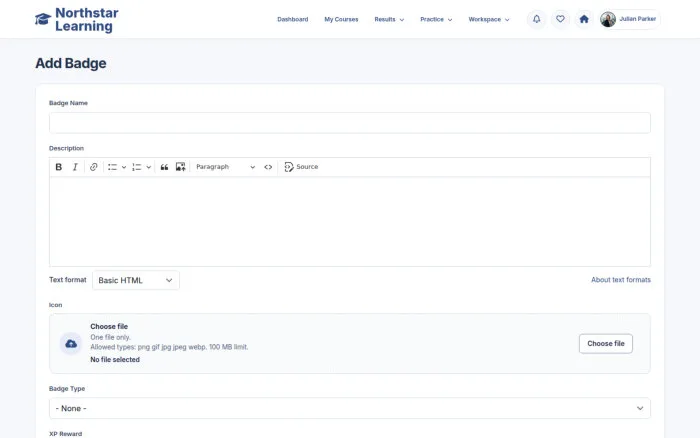Expand the Results menu
Screen dimensions: 700x438
coord(389,20)
